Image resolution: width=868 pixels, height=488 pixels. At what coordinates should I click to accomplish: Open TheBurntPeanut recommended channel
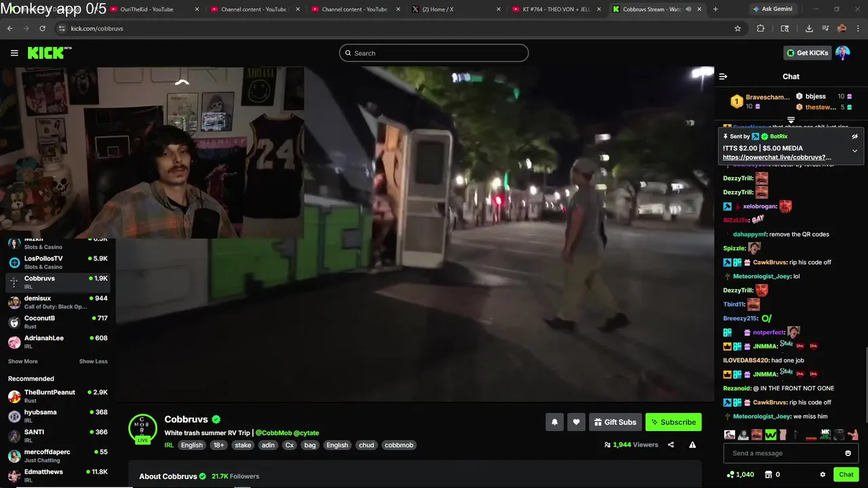tap(58, 396)
